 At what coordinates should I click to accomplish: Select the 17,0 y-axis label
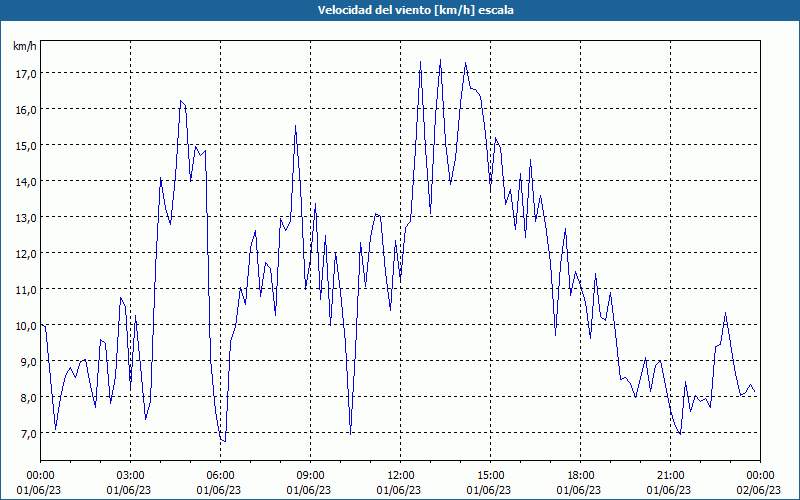click(x=26, y=73)
